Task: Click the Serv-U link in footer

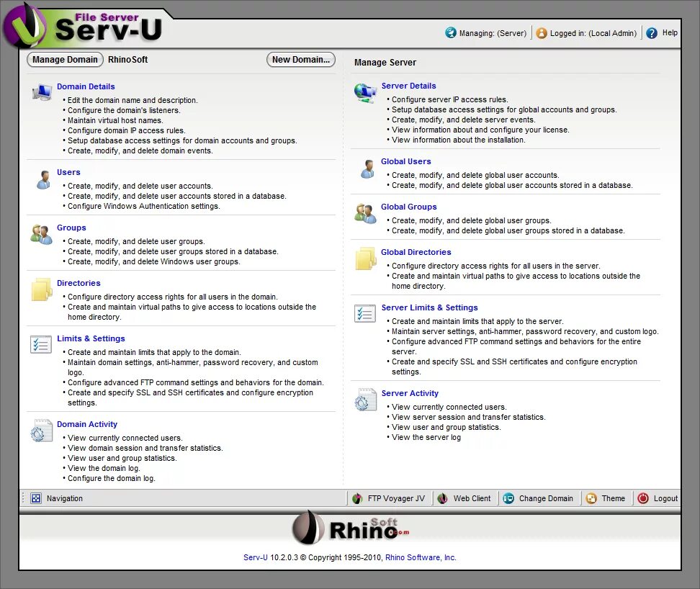Action: tap(256, 557)
